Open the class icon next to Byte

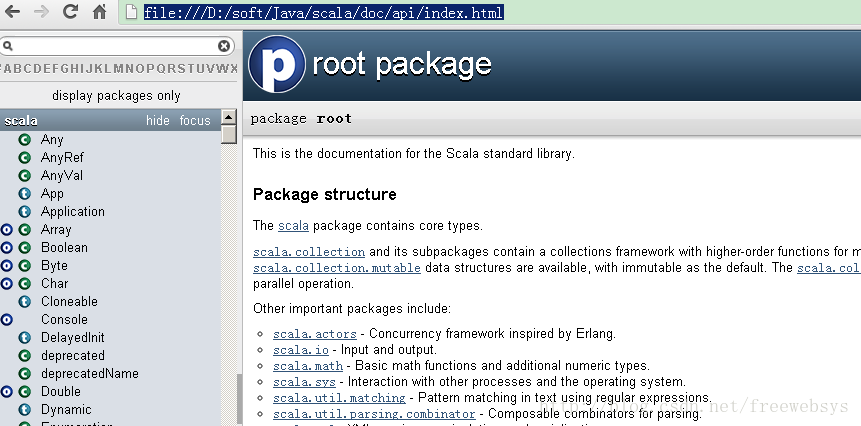click(x=25, y=266)
